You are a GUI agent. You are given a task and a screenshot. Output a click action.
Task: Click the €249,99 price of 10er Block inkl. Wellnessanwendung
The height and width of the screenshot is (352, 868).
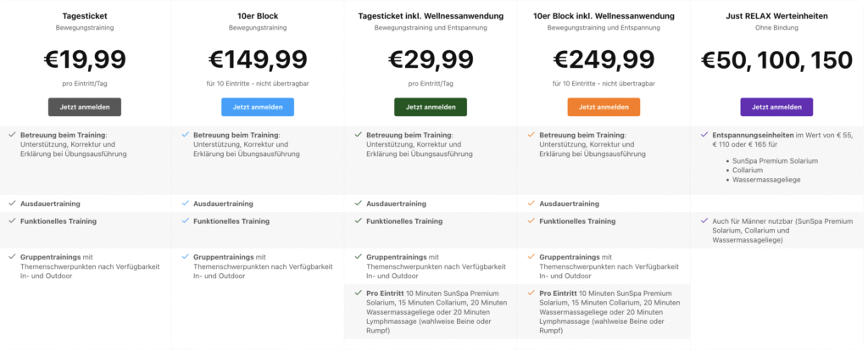(x=604, y=59)
